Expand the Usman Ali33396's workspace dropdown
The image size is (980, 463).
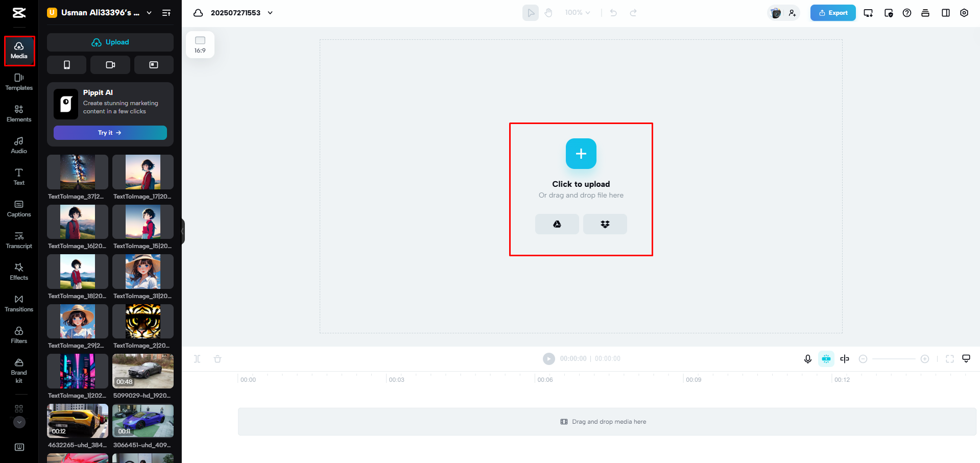149,13
